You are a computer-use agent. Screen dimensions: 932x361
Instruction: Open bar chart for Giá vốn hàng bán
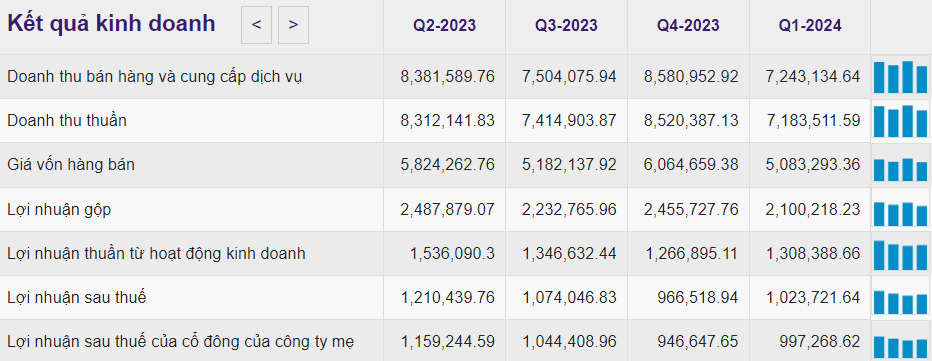(900, 165)
